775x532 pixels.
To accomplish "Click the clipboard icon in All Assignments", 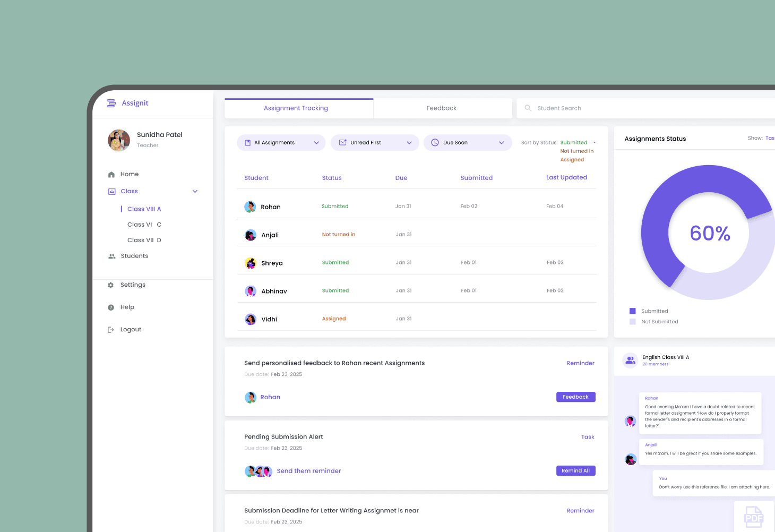I will (x=248, y=143).
